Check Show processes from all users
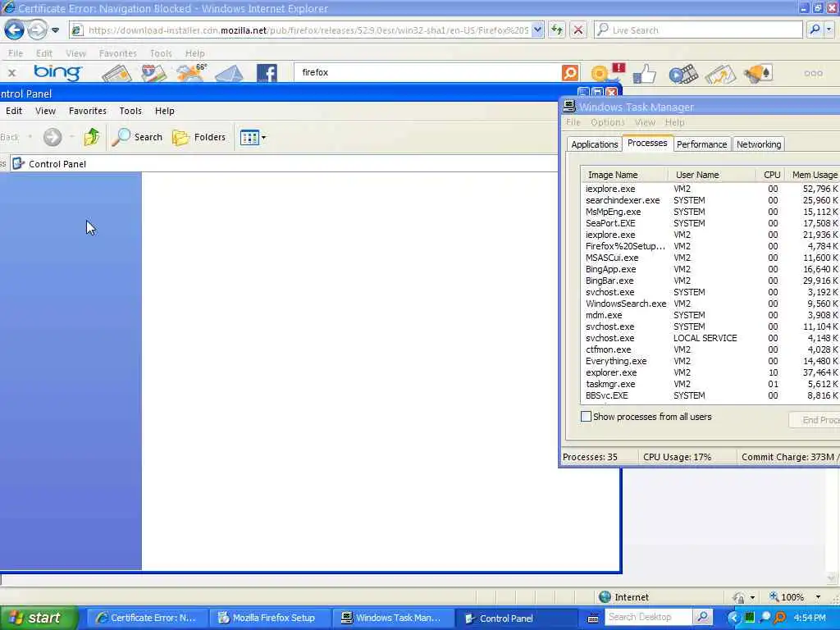 586,417
